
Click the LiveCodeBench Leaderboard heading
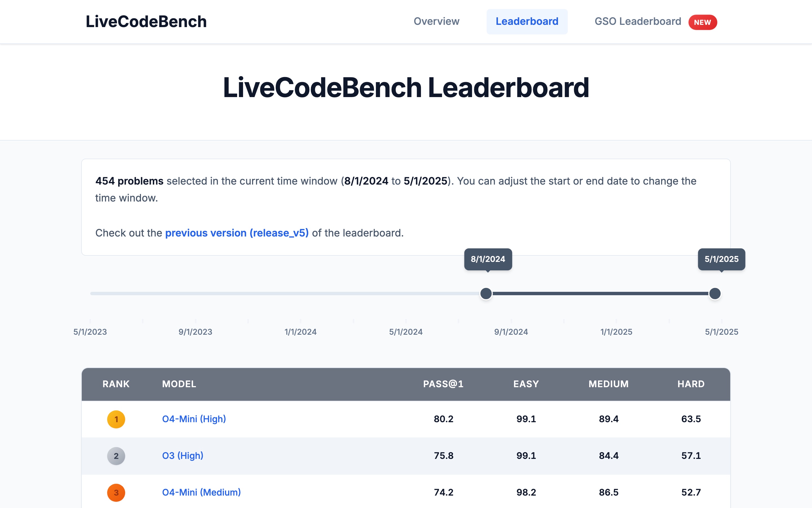click(406, 87)
